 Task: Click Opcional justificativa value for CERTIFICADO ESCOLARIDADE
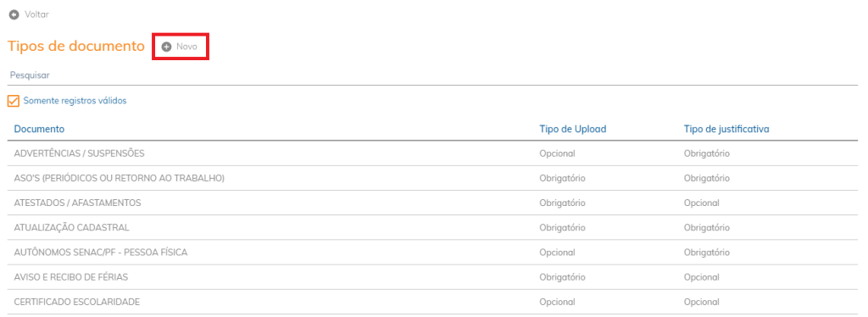coord(701,302)
